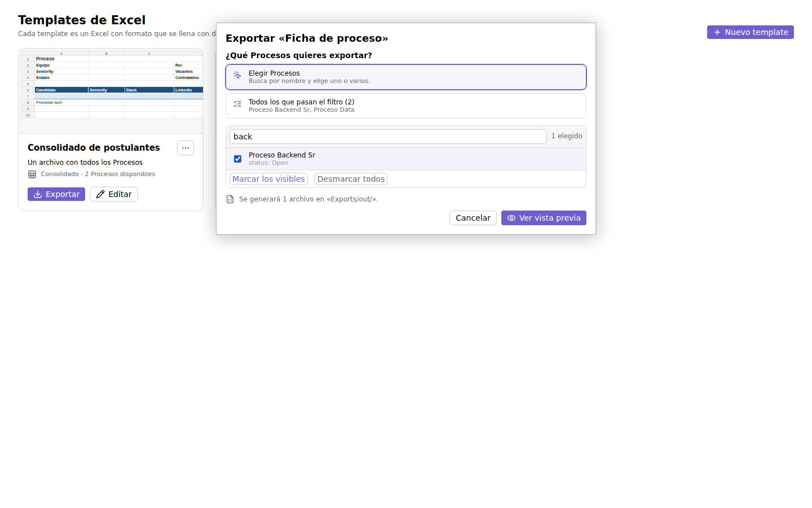Open the Excel preview thumbnail of Consolidado
This screenshot has width=812, height=508.
click(111, 91)
